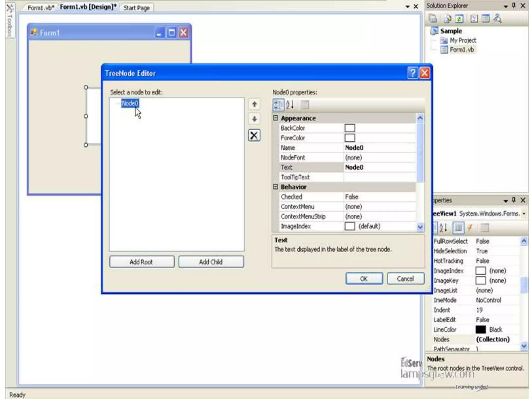Screen dimensions: 532x399
Task: Pin the Solution Explorer panel
Action: point(514,6)
